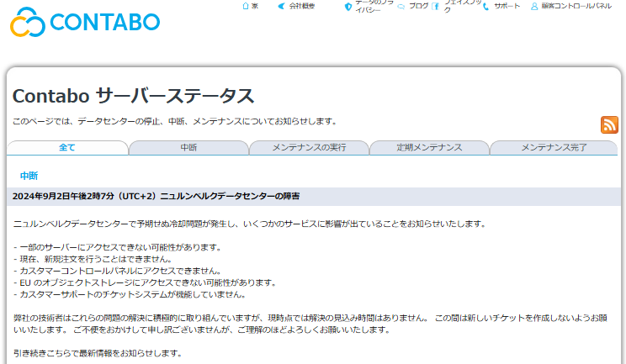The height and width of the screenshot is (364, 626).
Task: Select the 全て tab
Action: click(67, 147)
